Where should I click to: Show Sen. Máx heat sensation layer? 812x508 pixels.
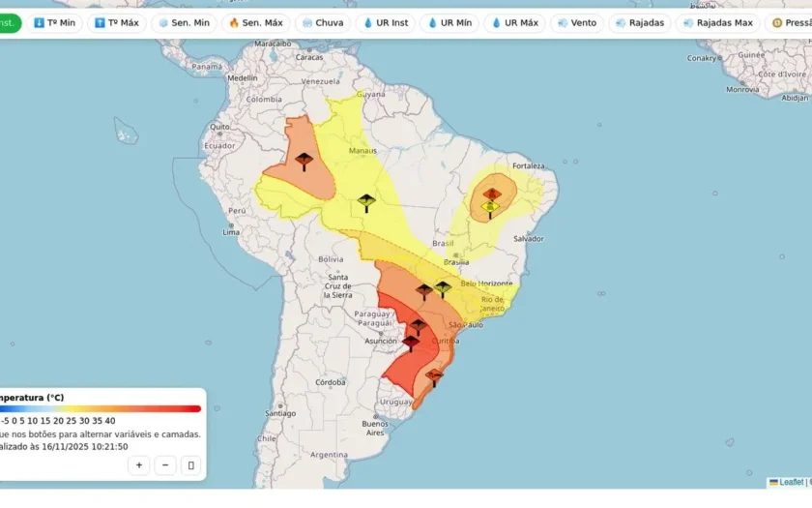tap(256, 23)
